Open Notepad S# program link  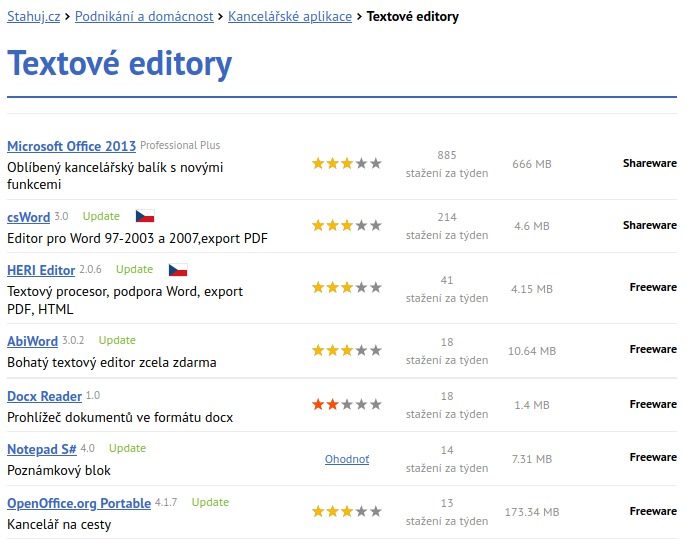click(x=42, y=449)
